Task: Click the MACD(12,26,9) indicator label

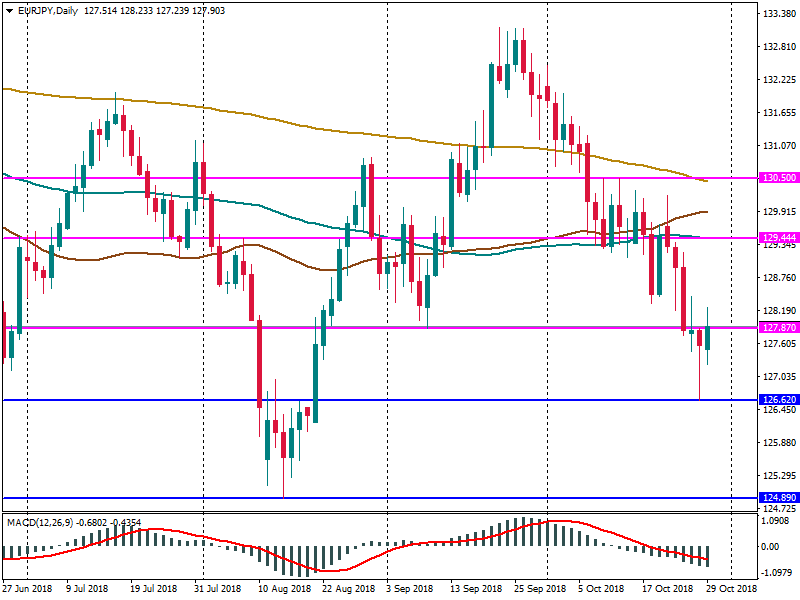Action: (38, 522)
